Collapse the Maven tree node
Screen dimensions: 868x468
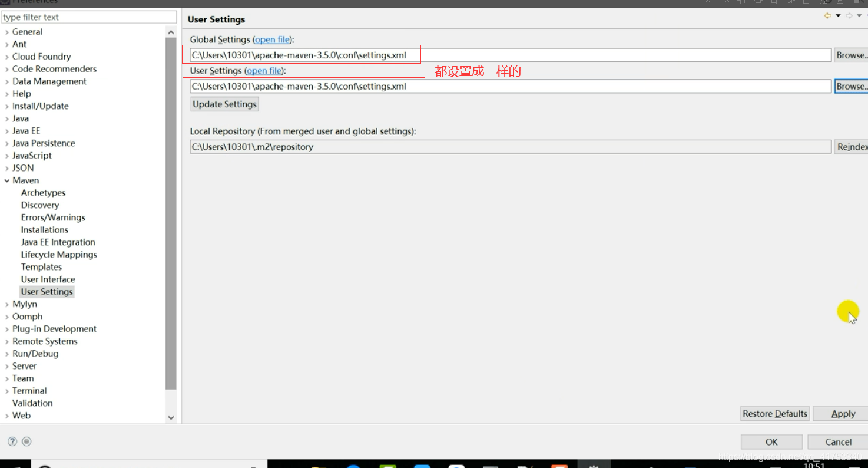[7, 180]
